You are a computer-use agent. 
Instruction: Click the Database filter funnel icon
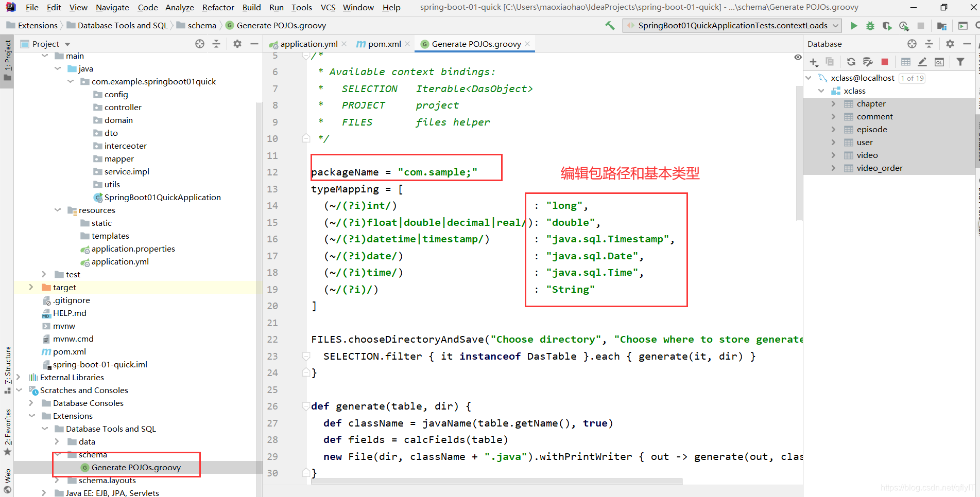(960, 62)
